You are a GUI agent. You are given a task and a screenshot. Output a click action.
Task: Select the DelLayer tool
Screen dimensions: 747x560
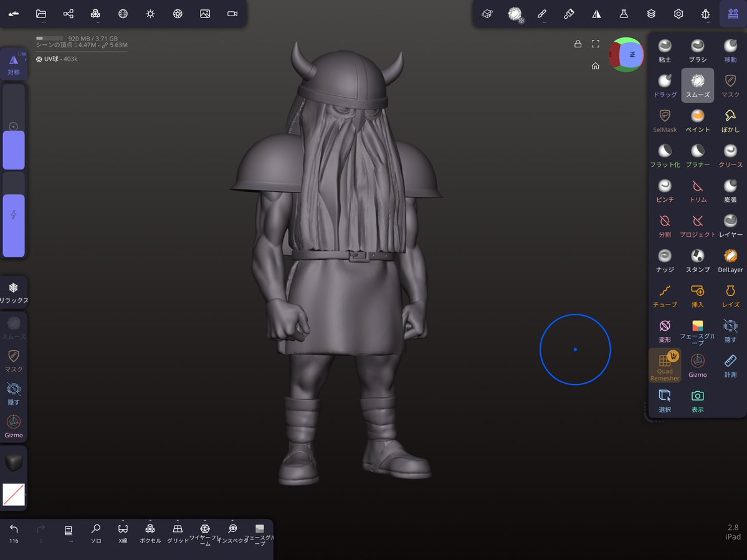730,260
